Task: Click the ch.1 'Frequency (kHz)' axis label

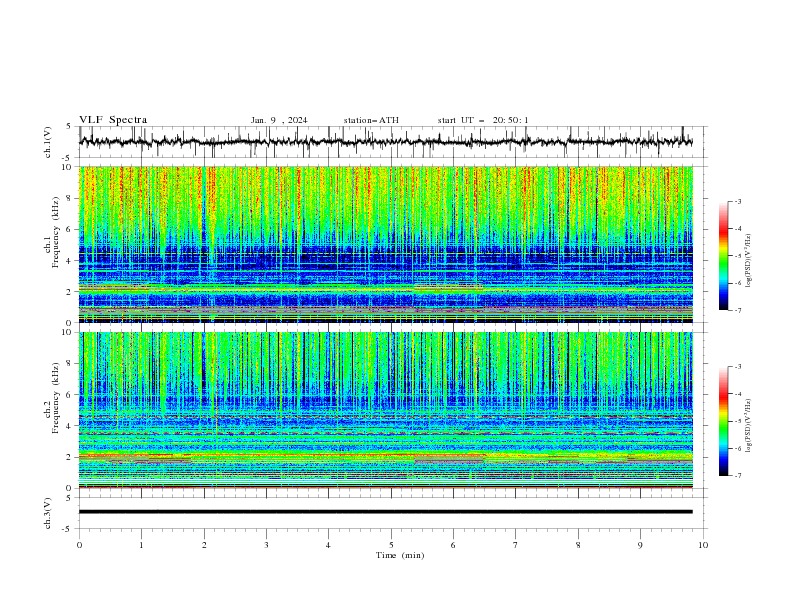Action: click(55, 233)
